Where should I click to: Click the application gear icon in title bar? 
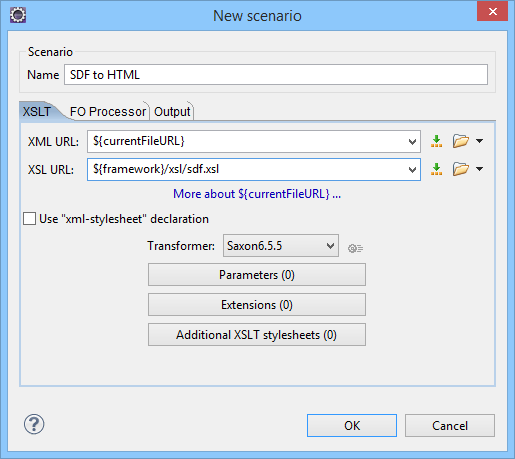(18, 15)
